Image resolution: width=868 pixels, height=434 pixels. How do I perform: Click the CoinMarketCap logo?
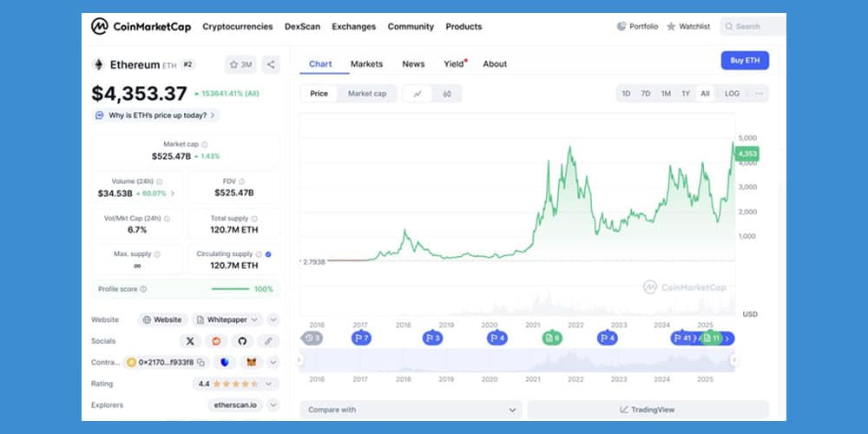tap(141, 27)
